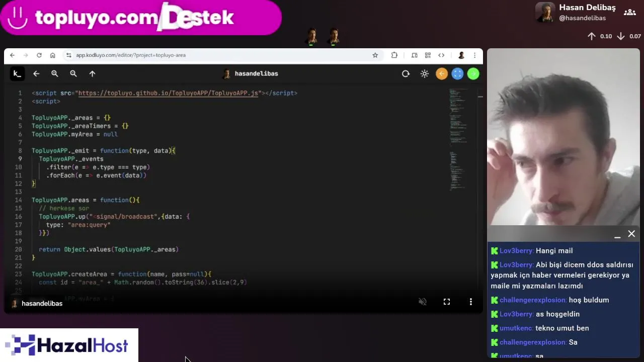Viewport: 644px width, 362px height.
Task: Click the blue fullscreen circle button
Action: click(457, 74)
